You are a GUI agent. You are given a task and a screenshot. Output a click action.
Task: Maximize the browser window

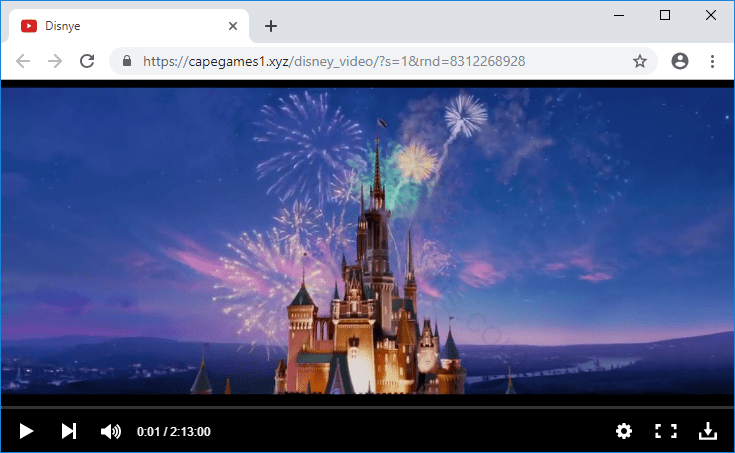665,15
